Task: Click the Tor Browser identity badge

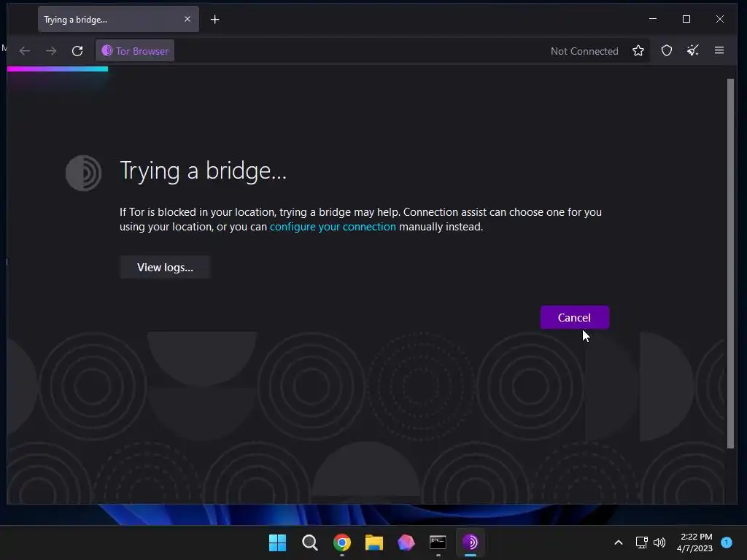Action: click(x=135, y=51)
